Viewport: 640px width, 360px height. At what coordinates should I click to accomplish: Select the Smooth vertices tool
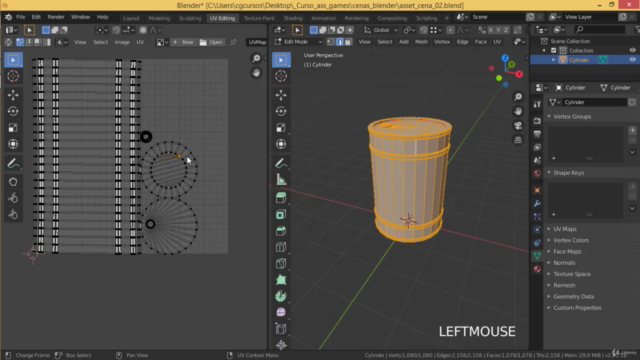pyautogui.click(x=281, y=312)
